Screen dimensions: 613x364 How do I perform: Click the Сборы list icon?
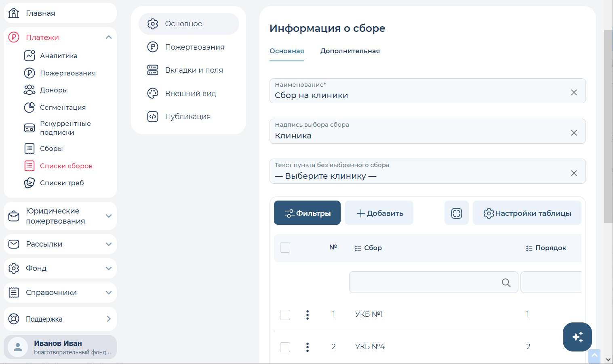pyautogui.click(x=29, y=149)
